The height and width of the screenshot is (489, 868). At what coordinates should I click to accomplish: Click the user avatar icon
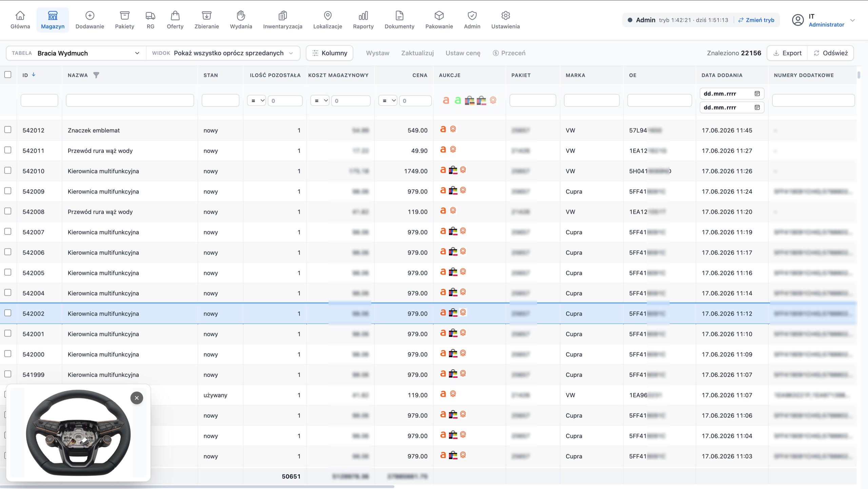(798, 20)
